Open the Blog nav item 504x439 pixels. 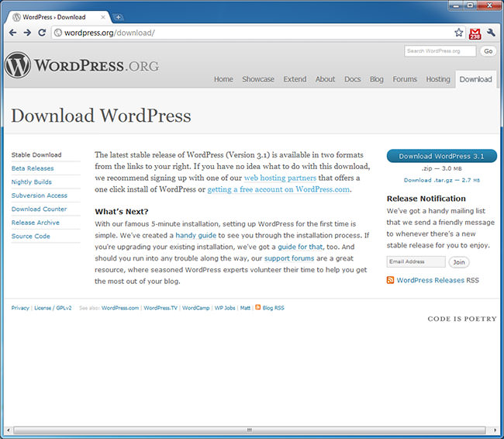pos(376,79)
